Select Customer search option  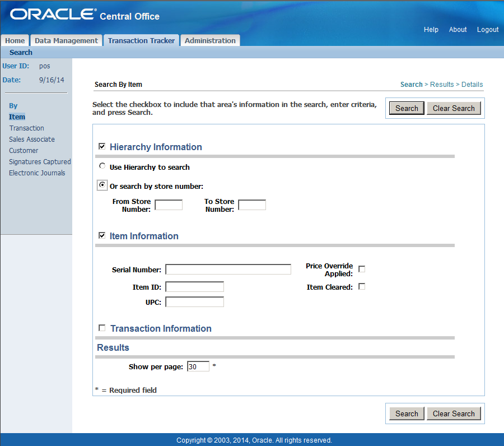pyautogui.click(x=24, y=151)
